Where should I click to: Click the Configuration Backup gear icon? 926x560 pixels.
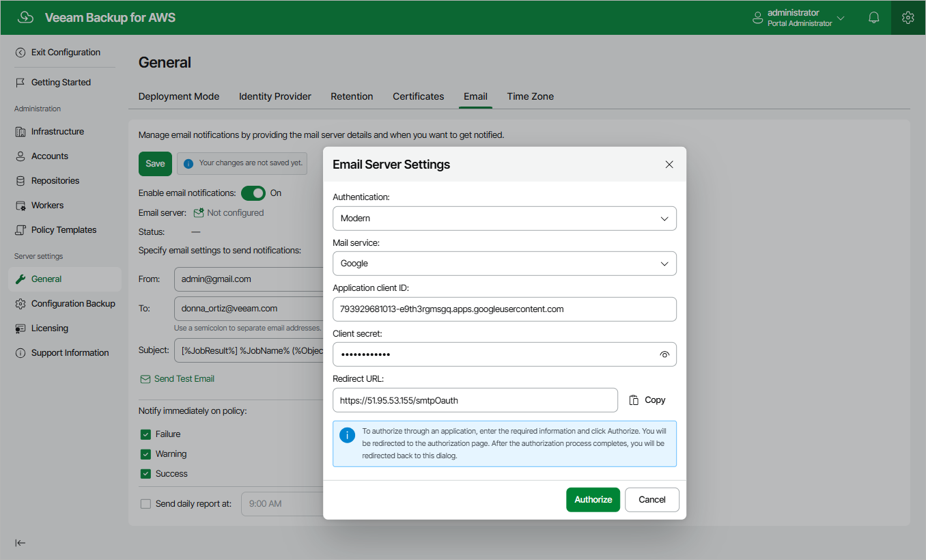click(x=20, y=304)
